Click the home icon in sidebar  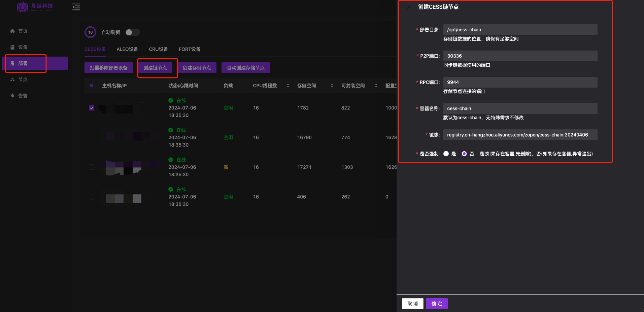click(12, 31)
